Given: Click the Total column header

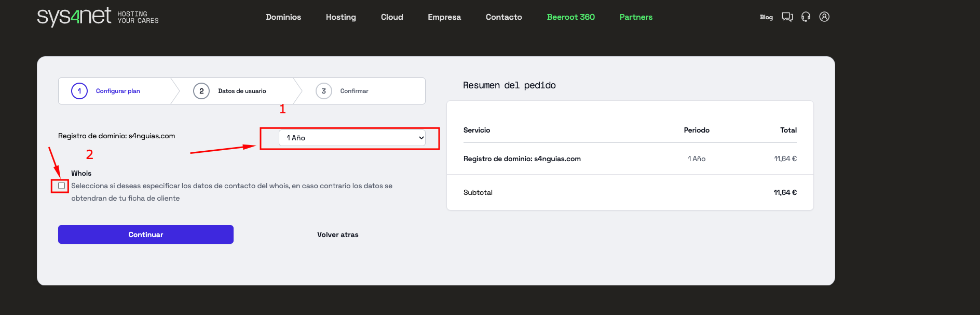Looking at the screenshot, I should coord(788,130).
